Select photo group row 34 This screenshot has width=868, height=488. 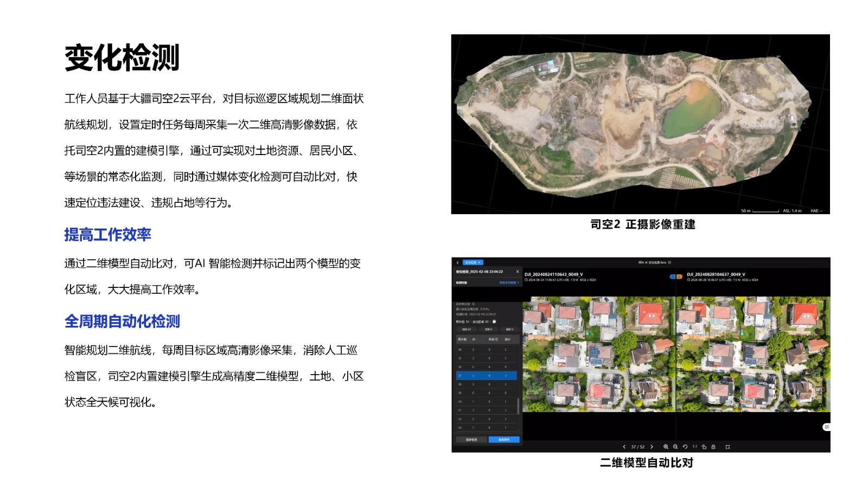point(487,349)
